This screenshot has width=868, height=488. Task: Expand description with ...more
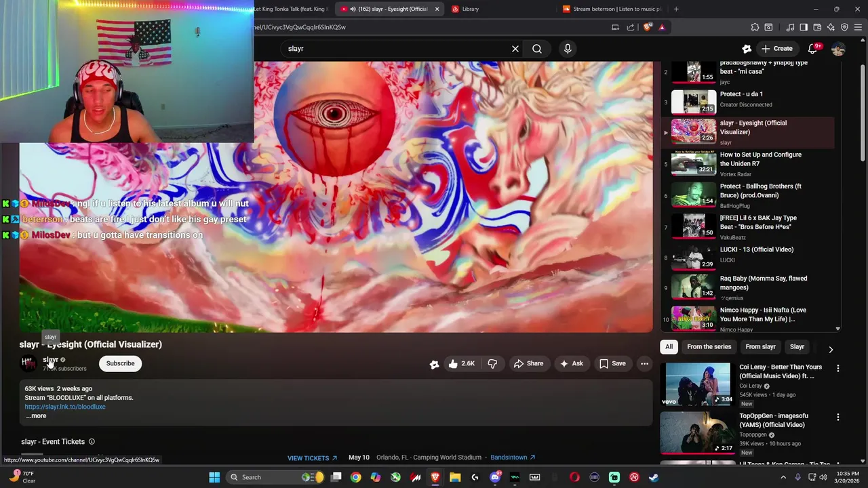click(x=36, y=416)
